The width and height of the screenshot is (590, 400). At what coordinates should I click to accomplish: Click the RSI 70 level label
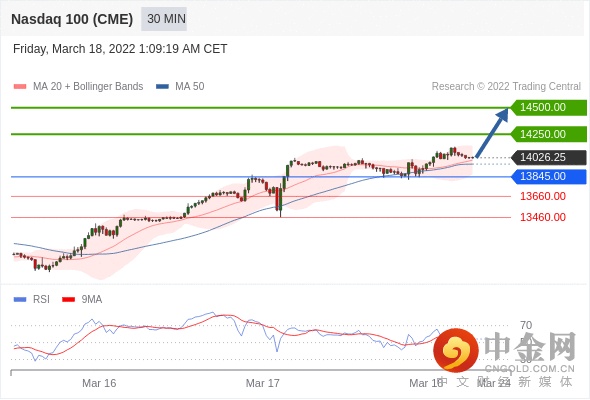pos(526,325)
